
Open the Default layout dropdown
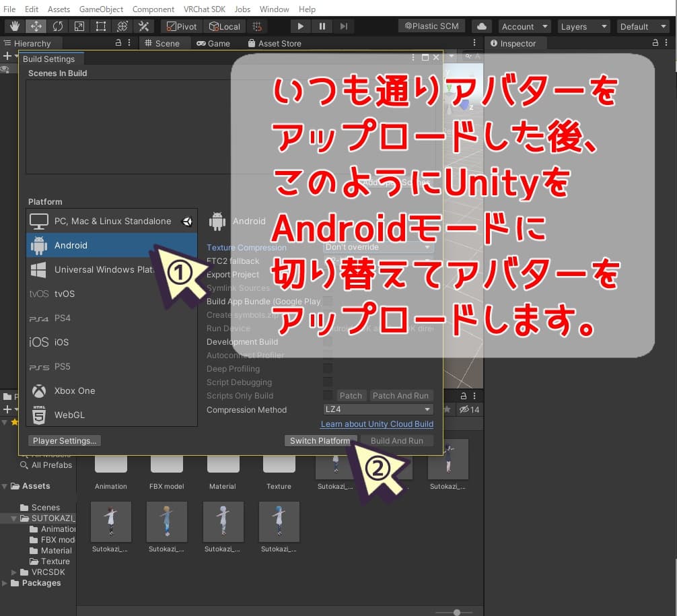[642, 26]
